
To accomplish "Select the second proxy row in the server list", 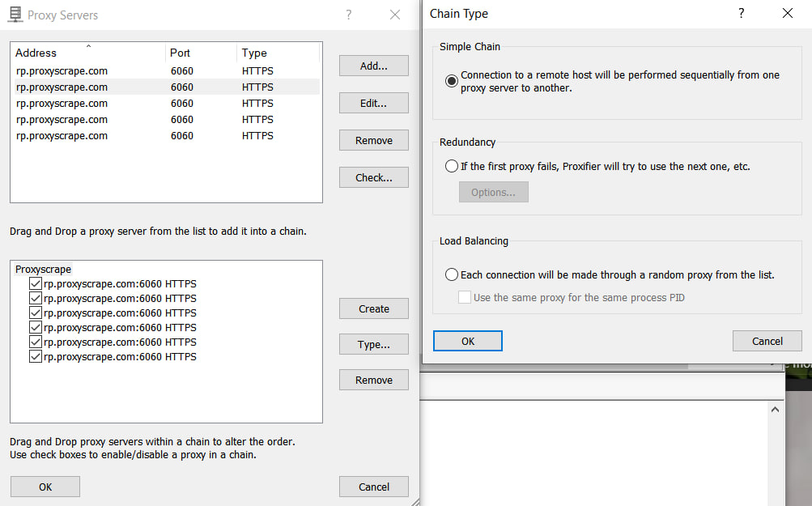I will tap(121, 87).
